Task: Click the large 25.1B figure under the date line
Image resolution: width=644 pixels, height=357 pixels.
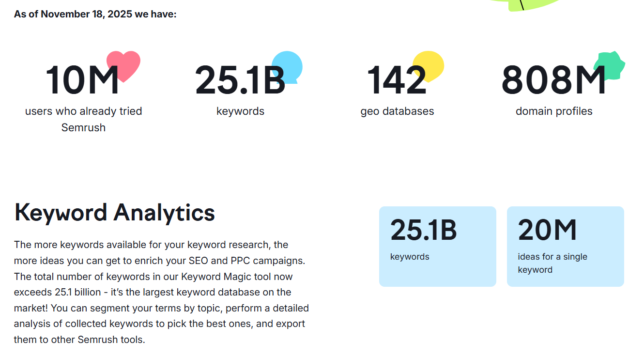Action: [240, 81]
